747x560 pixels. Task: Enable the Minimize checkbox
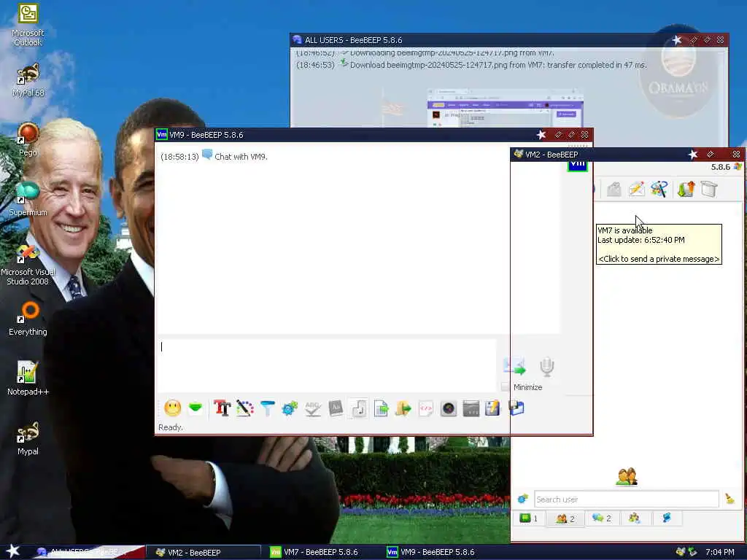click(506, 387)
